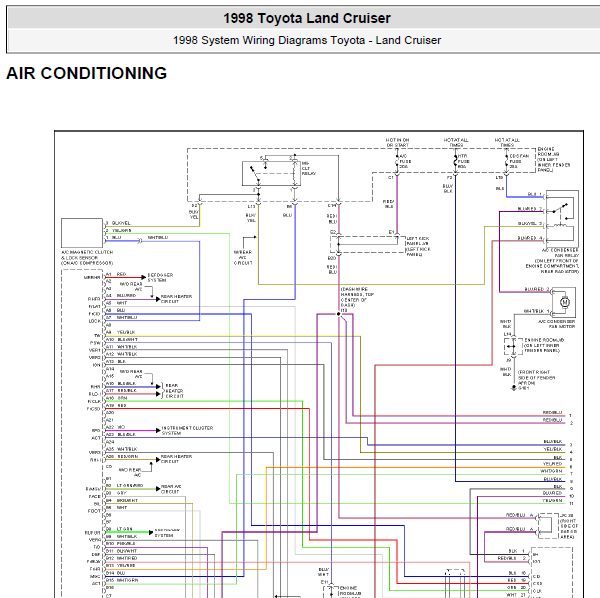This screenshot has width=600, height=598.
Task: Click the "DEFOGGER SYSTEM" label near A1 RED
Action: click(x=160, y=277)
